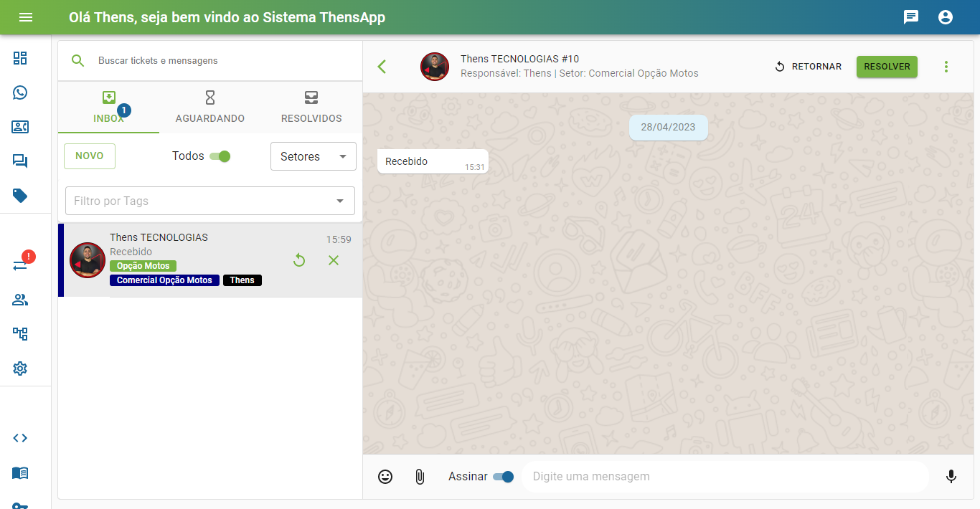Click the Digite uma mensagem field

point(725,477)
